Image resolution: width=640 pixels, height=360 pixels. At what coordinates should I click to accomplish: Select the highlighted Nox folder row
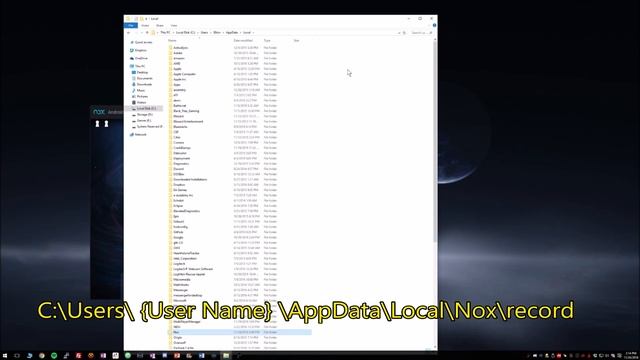[240, 332]
